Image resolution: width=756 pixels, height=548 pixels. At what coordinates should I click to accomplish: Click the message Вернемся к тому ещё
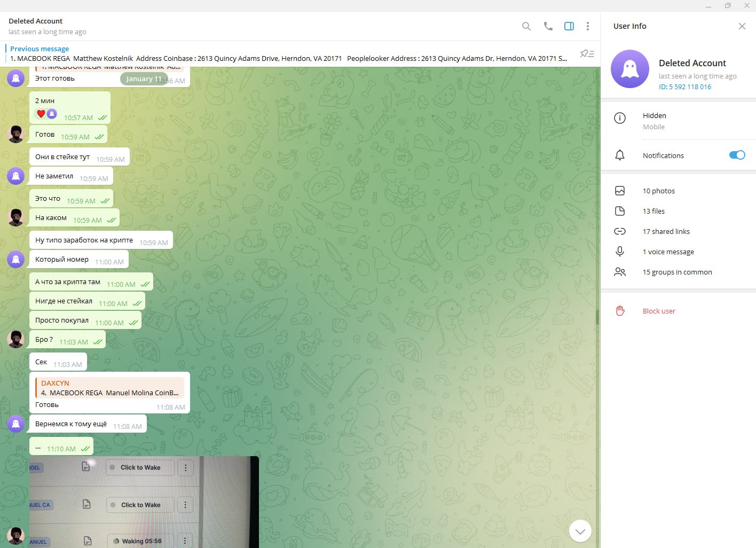click(x=88, y=424)
